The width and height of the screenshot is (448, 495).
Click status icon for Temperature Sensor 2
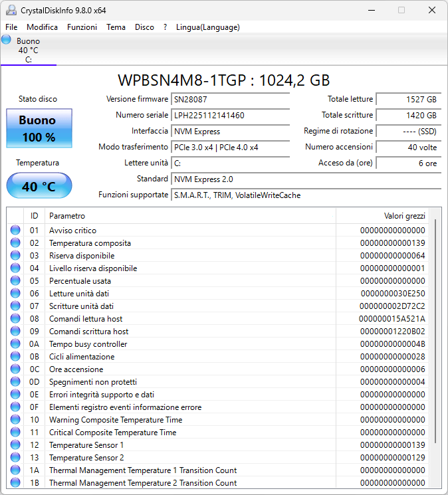point(15,458)
